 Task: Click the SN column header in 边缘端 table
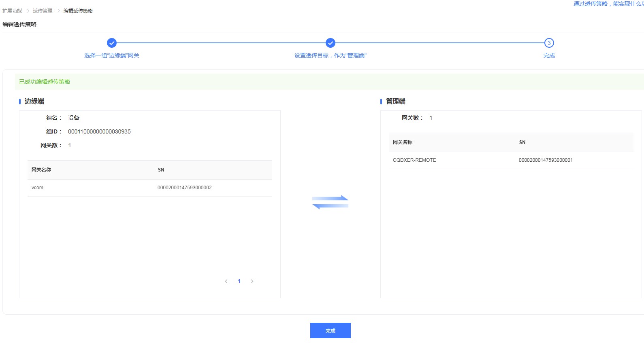161,170
